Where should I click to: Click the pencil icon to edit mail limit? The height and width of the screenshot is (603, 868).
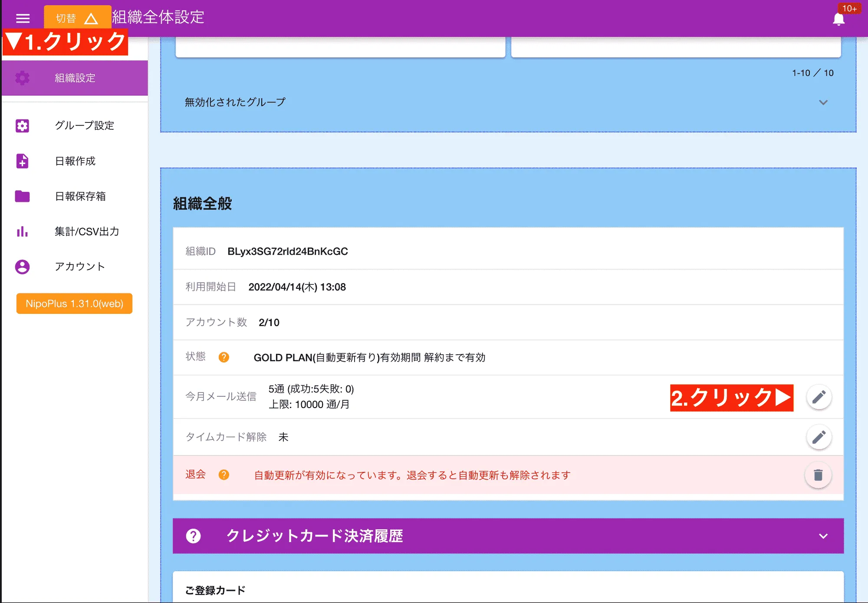coord(818,396)
